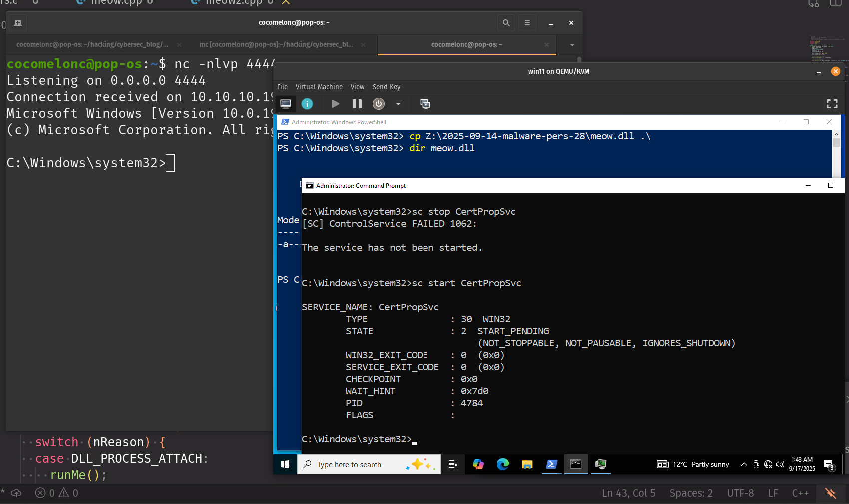Click the Type here to search box
The height and width of the screenshot is (504, 849).
[x=370, y=464]
